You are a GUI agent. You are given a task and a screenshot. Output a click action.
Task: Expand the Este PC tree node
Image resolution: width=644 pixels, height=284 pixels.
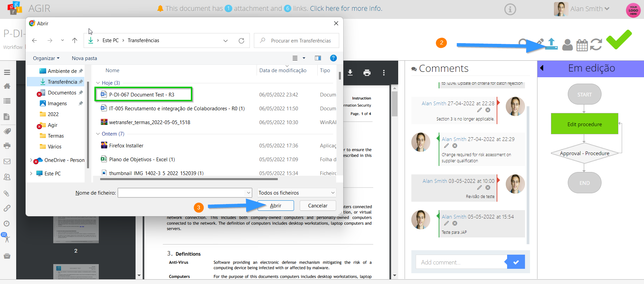(31, 173)
